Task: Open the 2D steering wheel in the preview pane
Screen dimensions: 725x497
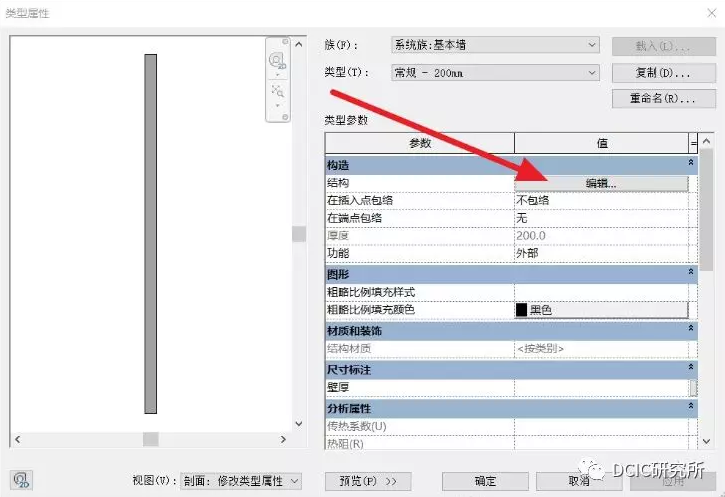Action: point(277,61)
